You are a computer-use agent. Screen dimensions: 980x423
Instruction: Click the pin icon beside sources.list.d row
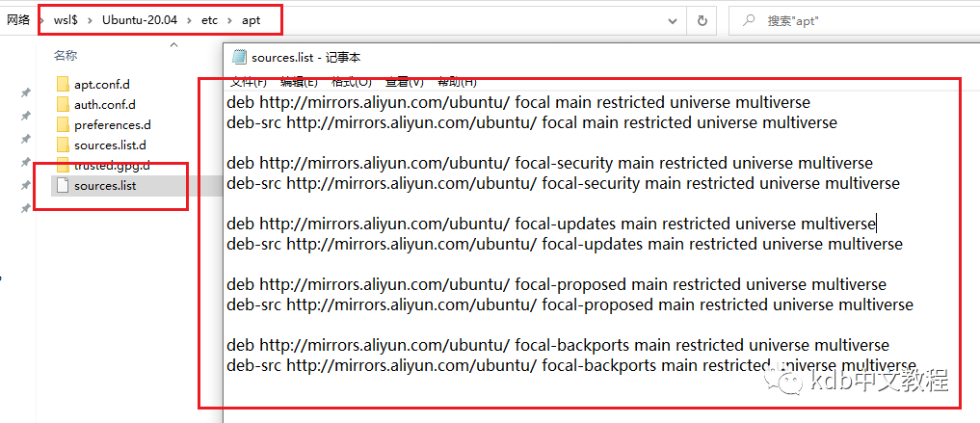pos(26,162)
